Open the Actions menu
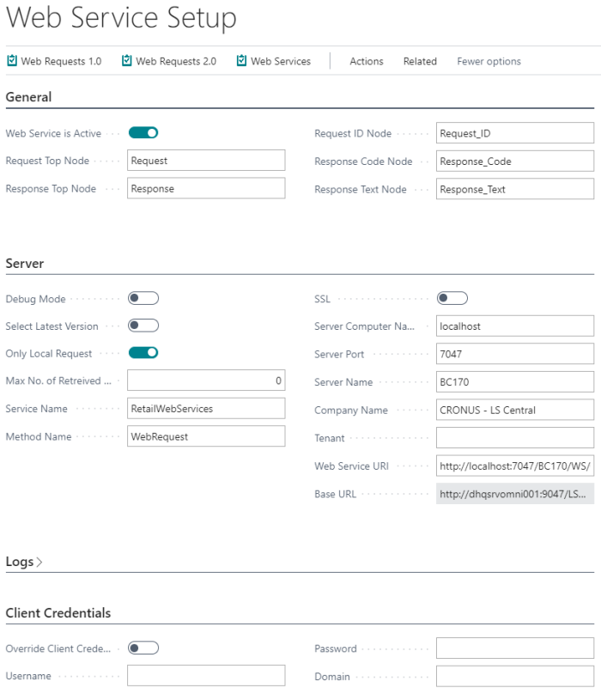The height and width of the screenshot is (700, 601). coord(366,61)
